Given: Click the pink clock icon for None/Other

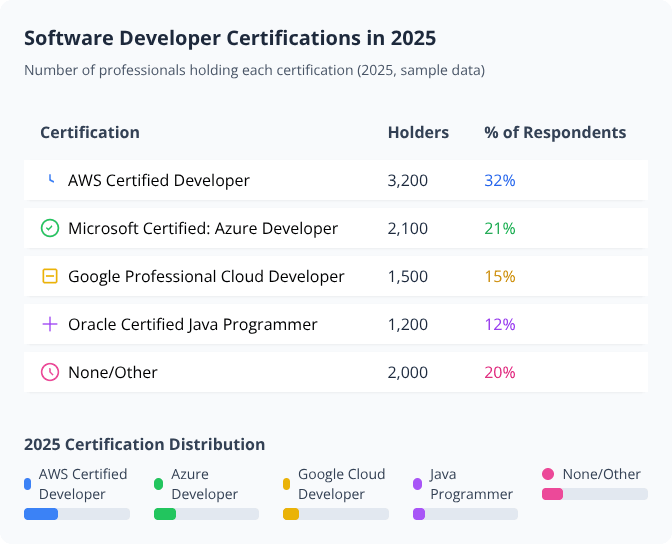Looking at the screenshot, I should click(x=50, y=372).
